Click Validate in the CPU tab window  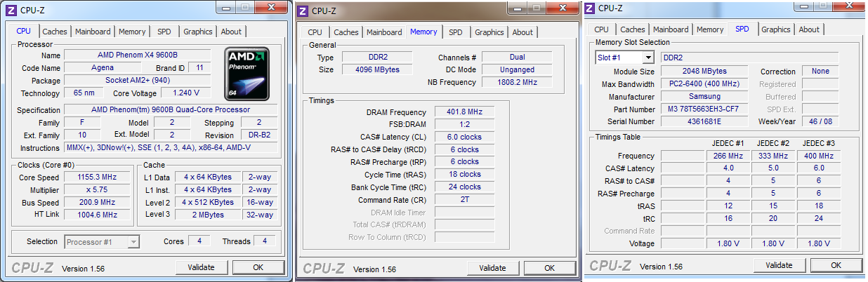point(202,267)
